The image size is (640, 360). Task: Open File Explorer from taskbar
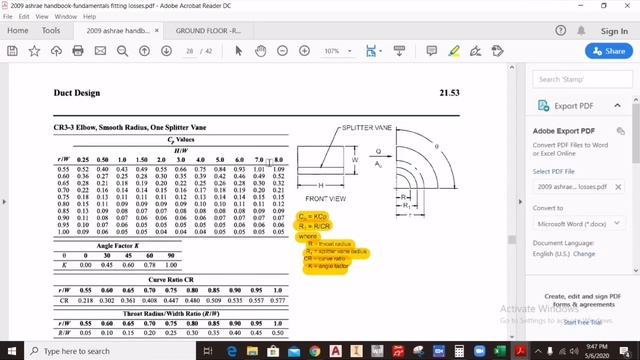252,351
